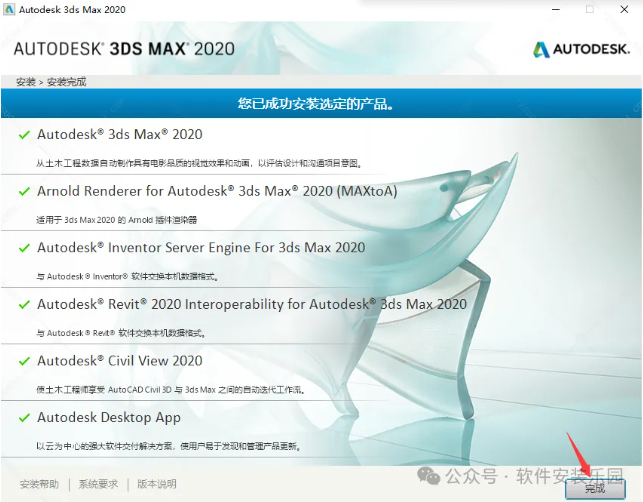The width and height of the screenshot is (643, 502).
Task: Select the Autodesk Desktop App title
Action: tap(109, 418)
